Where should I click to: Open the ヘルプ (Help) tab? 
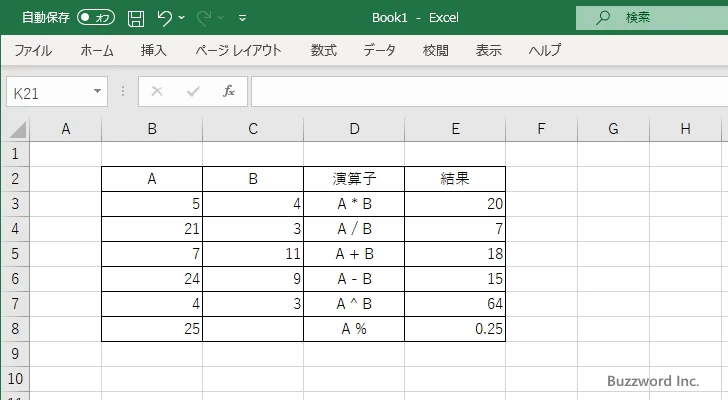click(x=545, y=50)
